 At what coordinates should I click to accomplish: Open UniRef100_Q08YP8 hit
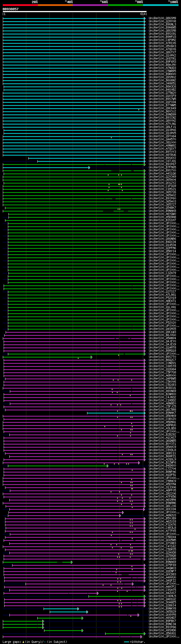pyautogui.click(x=162, y=615)
